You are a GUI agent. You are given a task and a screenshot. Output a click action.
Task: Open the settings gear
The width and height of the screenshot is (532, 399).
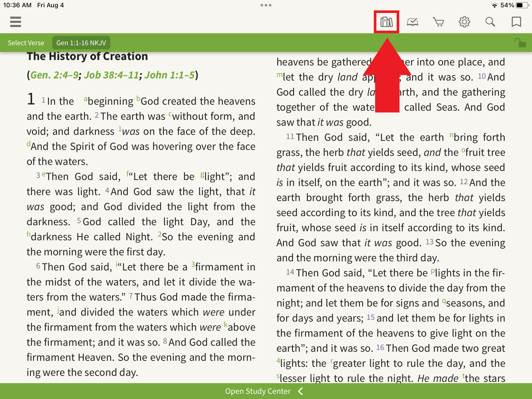point(464,22)
